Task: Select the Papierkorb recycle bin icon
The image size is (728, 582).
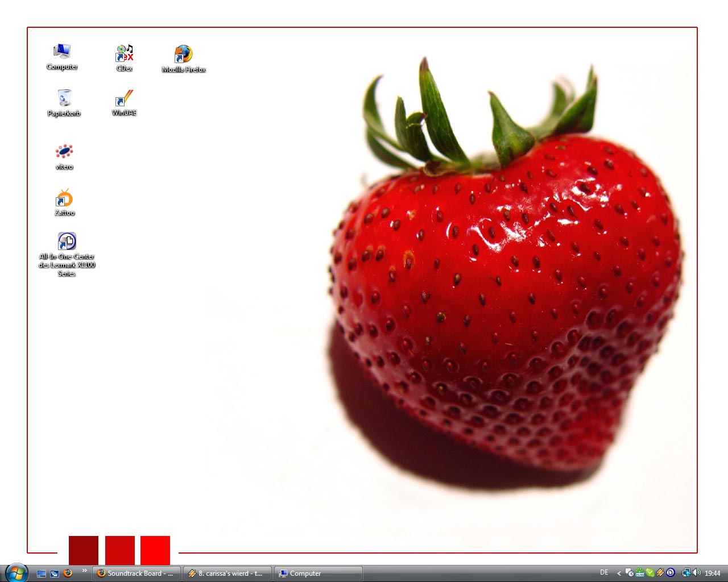Action: click(64, 99)
